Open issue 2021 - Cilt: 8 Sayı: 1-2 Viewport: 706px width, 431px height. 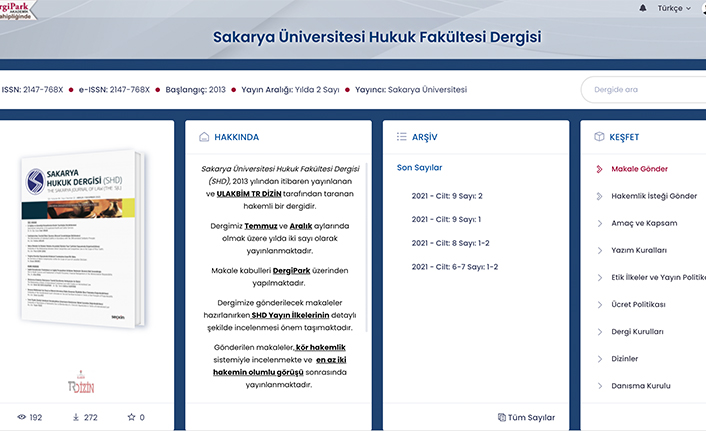tap(450, 243)
